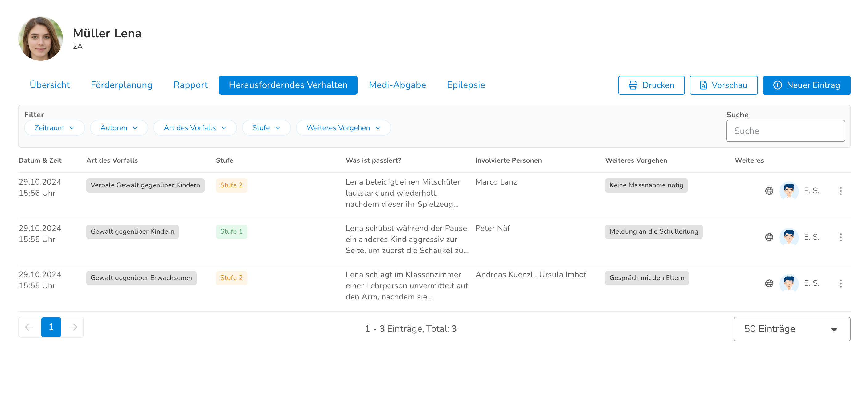Switch to the Förderplanung tab
Screen dimensions: 868x400
[x=121, y=85]
